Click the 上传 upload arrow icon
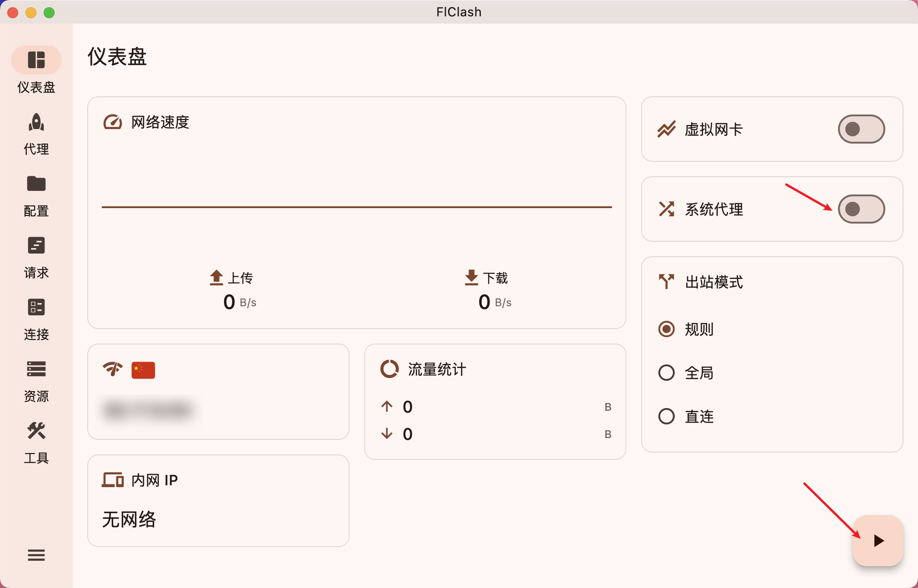Viewport: 918px width, 588px height. (216, 278)
